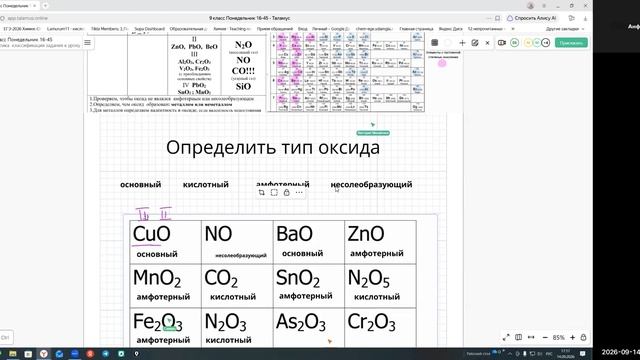Click the dark database icon in board toolbar
Image resolution: width=640 pixels, height=360 pixels.
pyautogui.click(x=435, y=42)
